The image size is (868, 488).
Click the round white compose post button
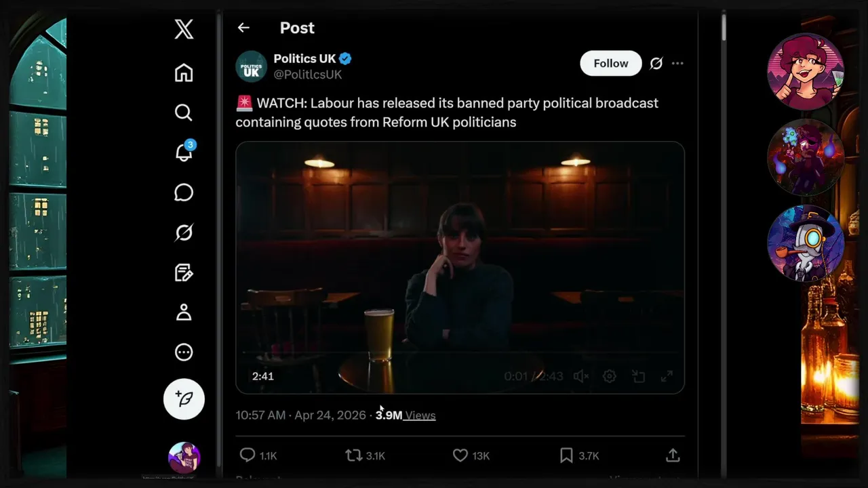tap(184, 399)
